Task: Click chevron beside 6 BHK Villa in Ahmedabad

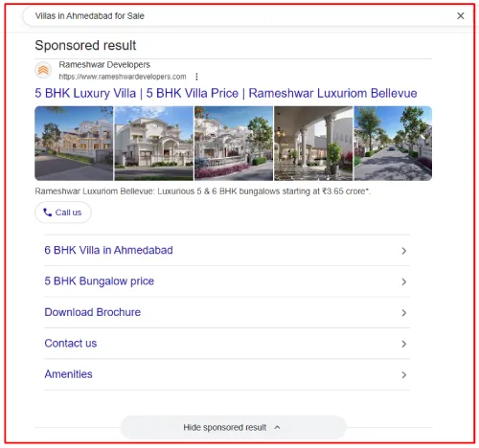Action: tap(404, 251)
